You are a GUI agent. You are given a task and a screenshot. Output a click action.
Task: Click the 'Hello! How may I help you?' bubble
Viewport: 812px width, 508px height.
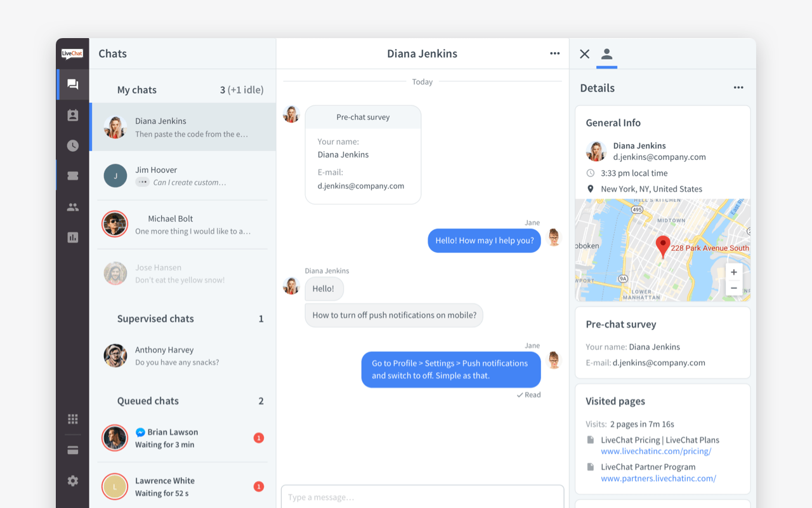[x=485, y=241]
